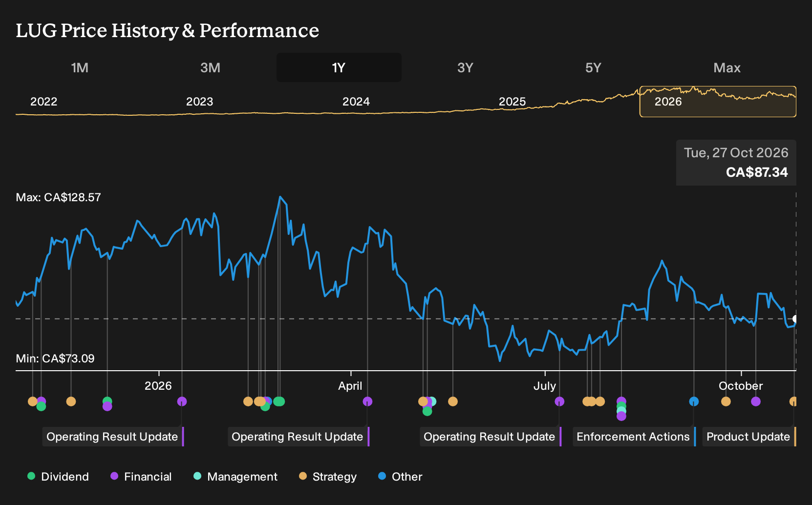Click purple Financial marker right of October
Screen dimensions: 812x505
coord(756,401)
